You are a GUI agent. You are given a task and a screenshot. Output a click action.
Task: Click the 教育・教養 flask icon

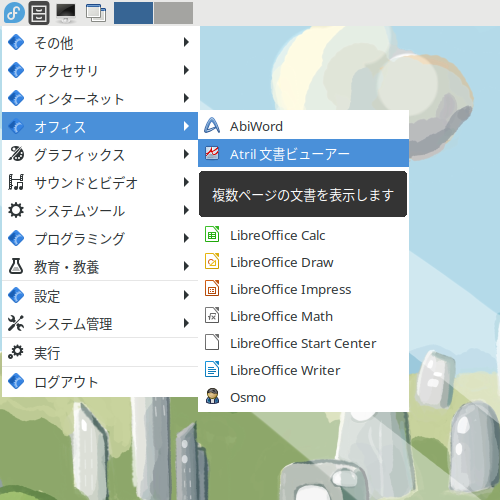pyautogui.click(x=16, y=266)
